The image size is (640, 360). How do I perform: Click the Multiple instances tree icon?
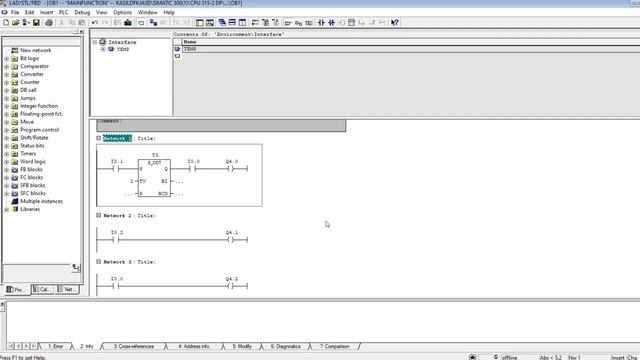(x=15, y=201)
